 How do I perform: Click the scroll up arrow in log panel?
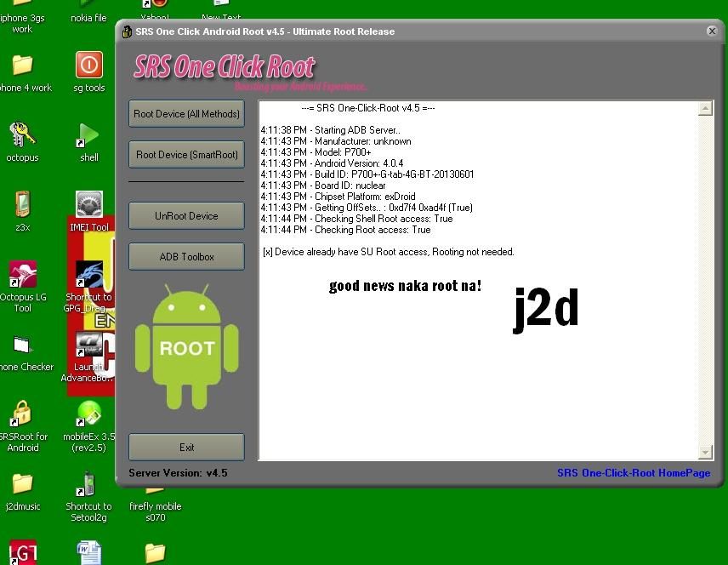tap(705, 109)
